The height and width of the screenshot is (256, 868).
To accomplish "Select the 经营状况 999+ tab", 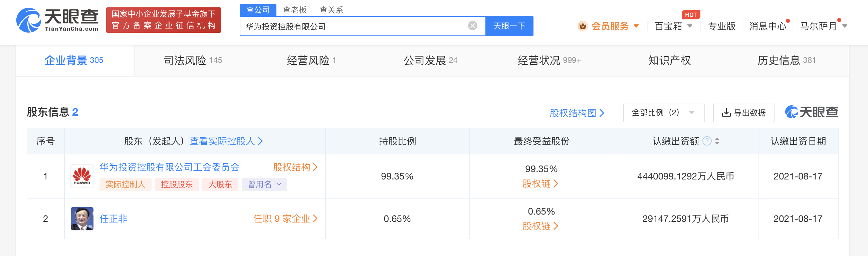I will pyautogui.click(x=549, y=60).
